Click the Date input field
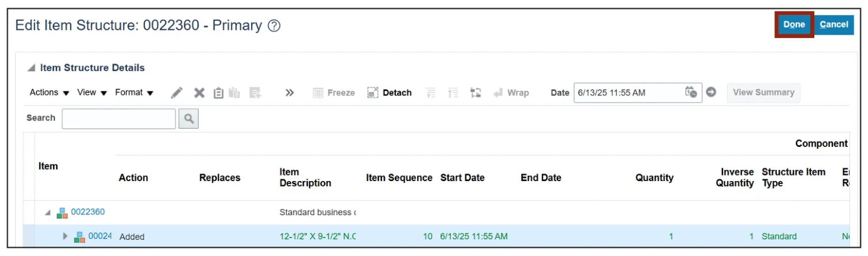868x256 pixels. [x=629, y=93]
